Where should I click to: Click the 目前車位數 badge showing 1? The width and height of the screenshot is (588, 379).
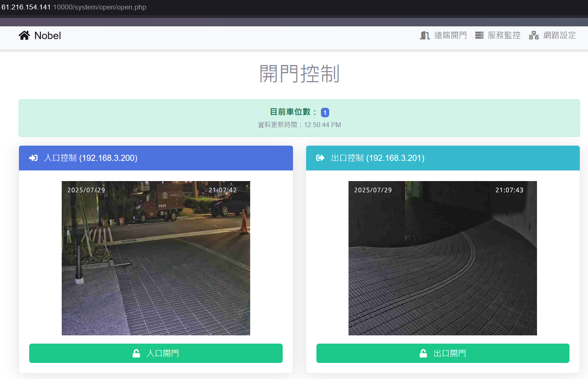coord(325,112)
